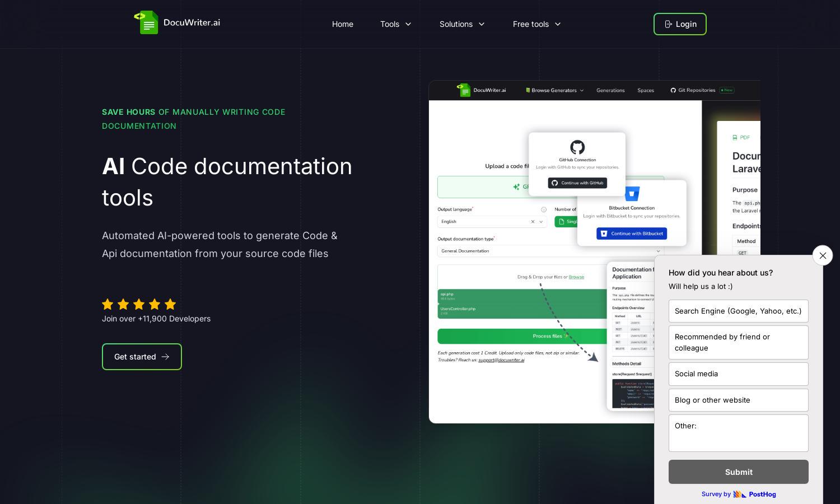Click UsersController.php file row in preview

pos(522,311)
